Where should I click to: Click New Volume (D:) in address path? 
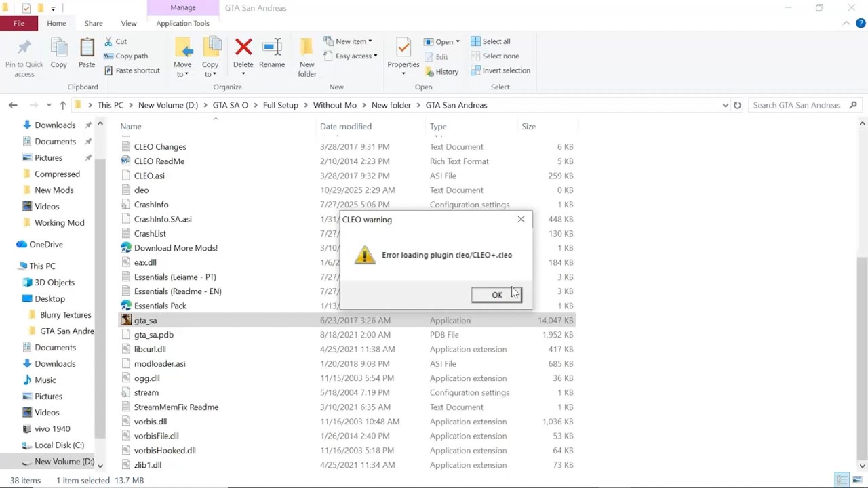pyautogui.click(x=168, y=105)
